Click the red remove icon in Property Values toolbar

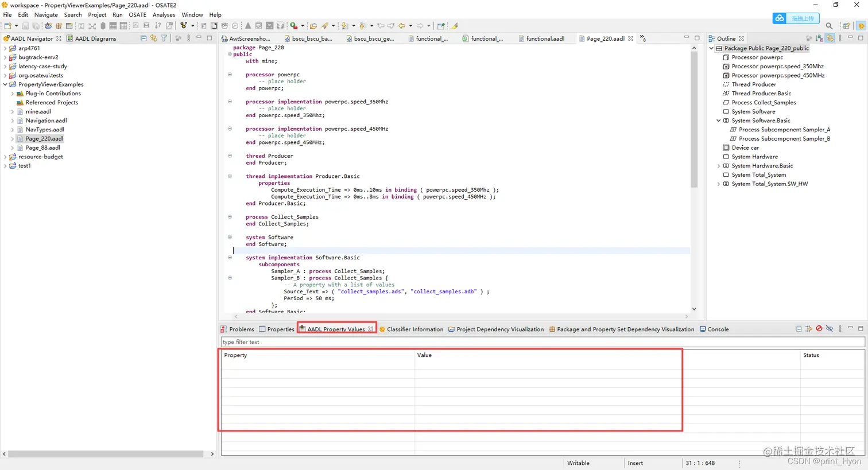819,329
